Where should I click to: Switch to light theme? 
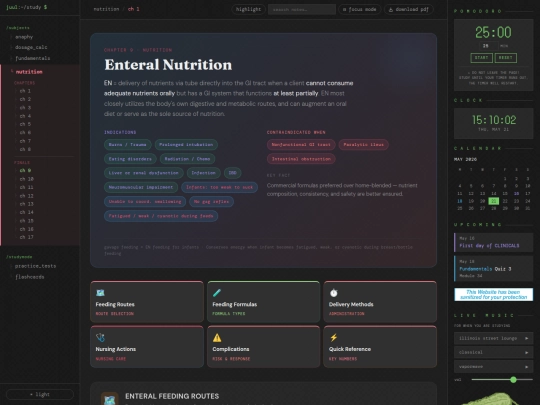pos(40,394)
